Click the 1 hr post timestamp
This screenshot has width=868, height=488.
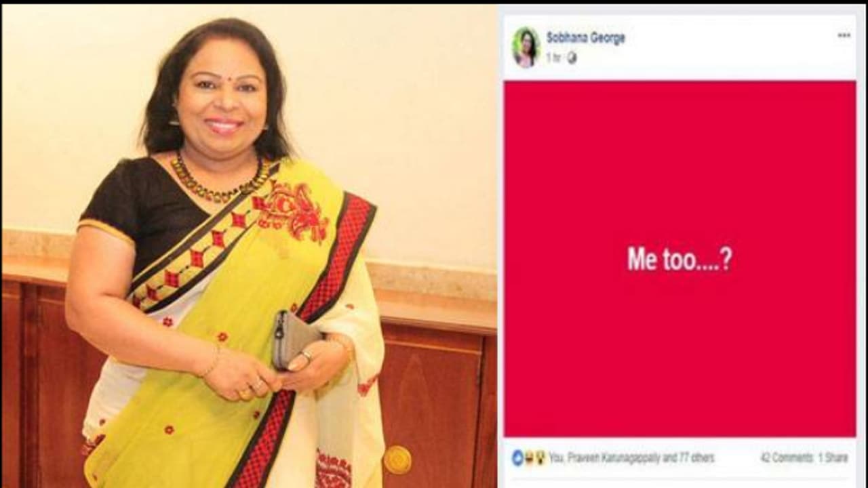553,58
